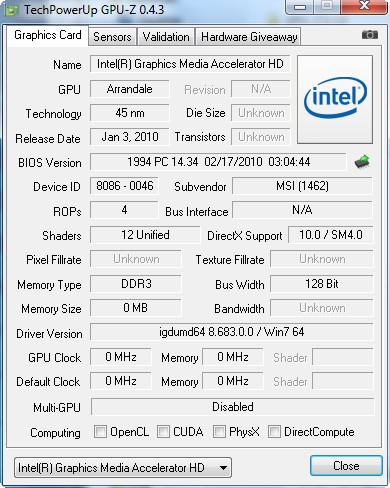The width and height of the screenshot is (390, 488).
Task: Click the BIOS save chip icon
Action: (x=362, y=162)
